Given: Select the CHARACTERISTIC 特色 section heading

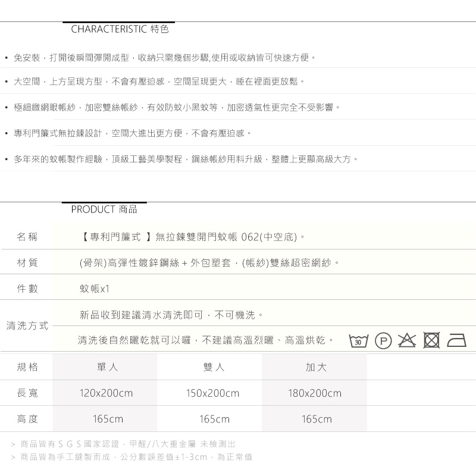Looking at the screenshot, I should pyautogui.click(x=120, y=29).
